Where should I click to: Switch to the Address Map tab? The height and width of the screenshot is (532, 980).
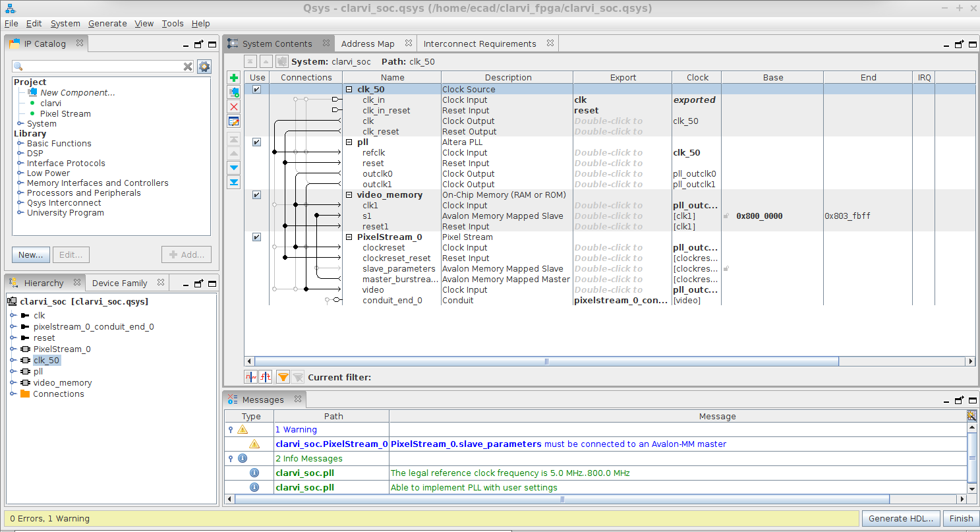pyautogui.click(x=367, y=44)
